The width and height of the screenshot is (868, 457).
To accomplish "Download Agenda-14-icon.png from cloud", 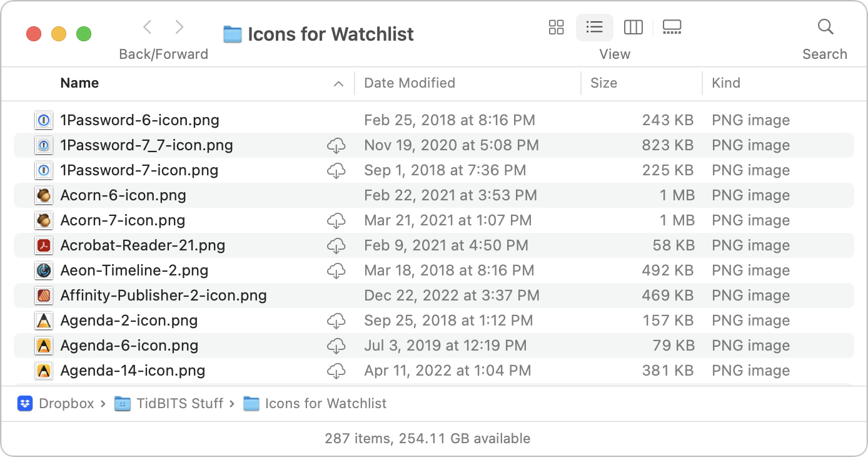I will tap(336, 371).
